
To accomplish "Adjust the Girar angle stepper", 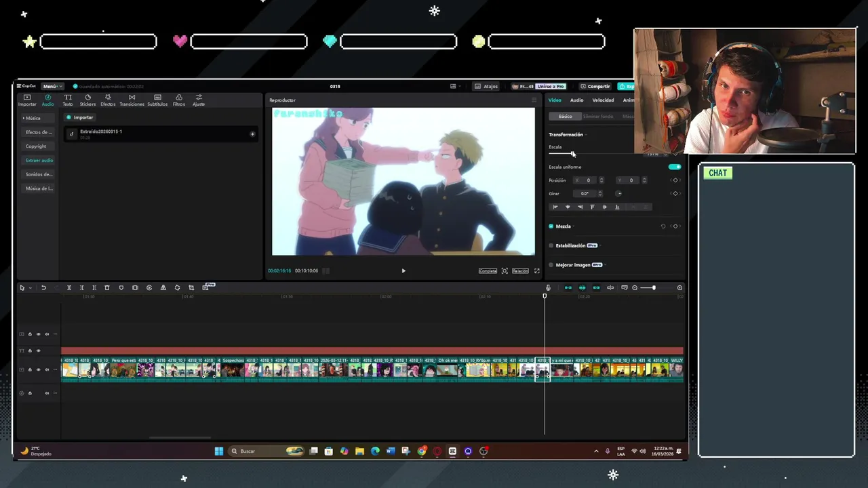I will [600, 194].
